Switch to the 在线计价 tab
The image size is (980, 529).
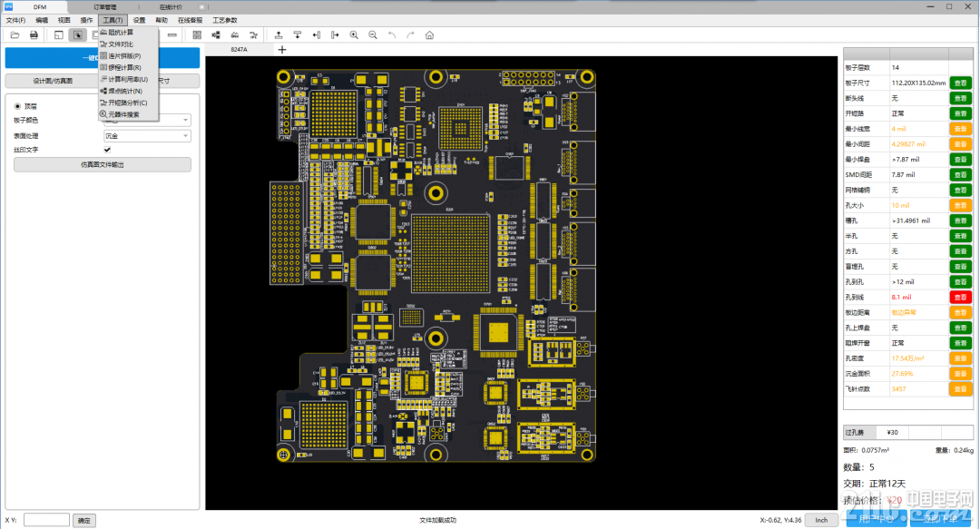(171, 7)
